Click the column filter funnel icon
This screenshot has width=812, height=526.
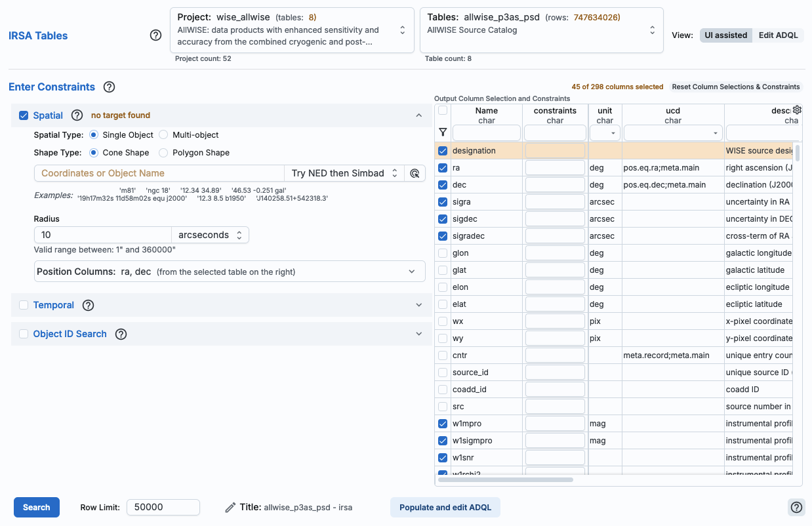tap(443, 132)
